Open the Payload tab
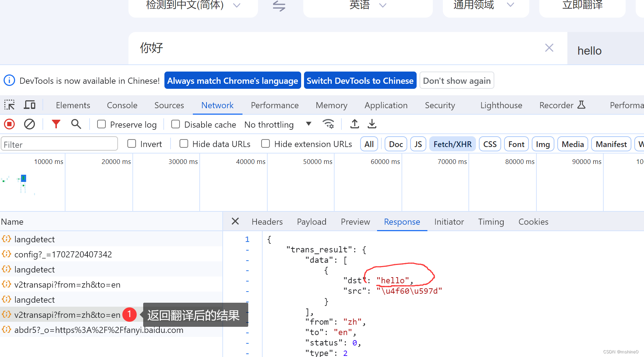 coord(312,221)
